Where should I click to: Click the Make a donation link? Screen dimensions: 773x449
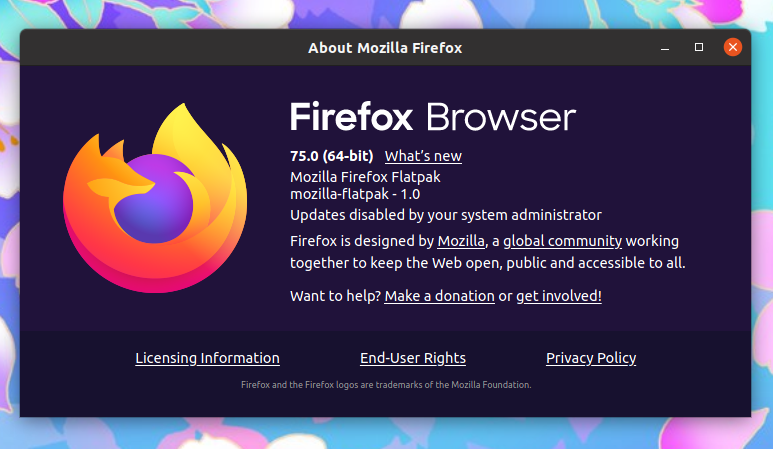439,296
